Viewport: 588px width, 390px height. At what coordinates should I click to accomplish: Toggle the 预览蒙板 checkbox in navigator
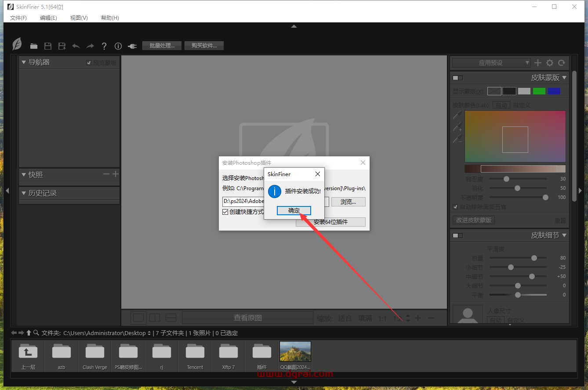pyautogui.click(x=89, y=63)
